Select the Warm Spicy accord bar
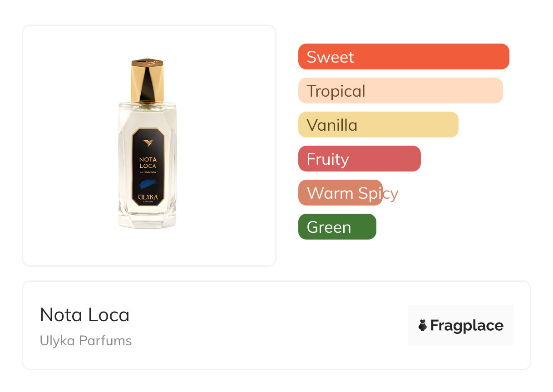Image resolution: width=553 pixels, height=392 pixels. click(x=341, y=193)
